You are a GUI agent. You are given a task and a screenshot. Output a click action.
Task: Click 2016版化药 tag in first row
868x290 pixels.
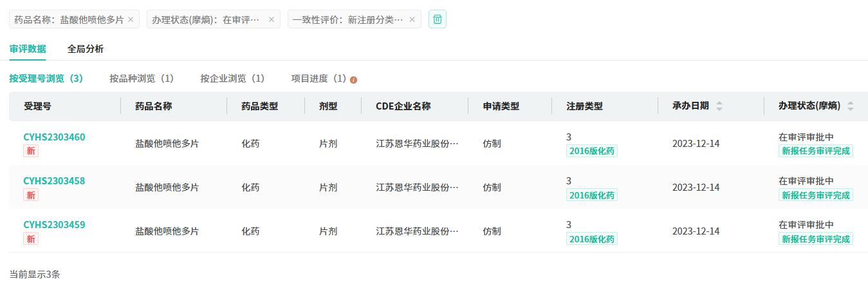click(x=592, y=151)
